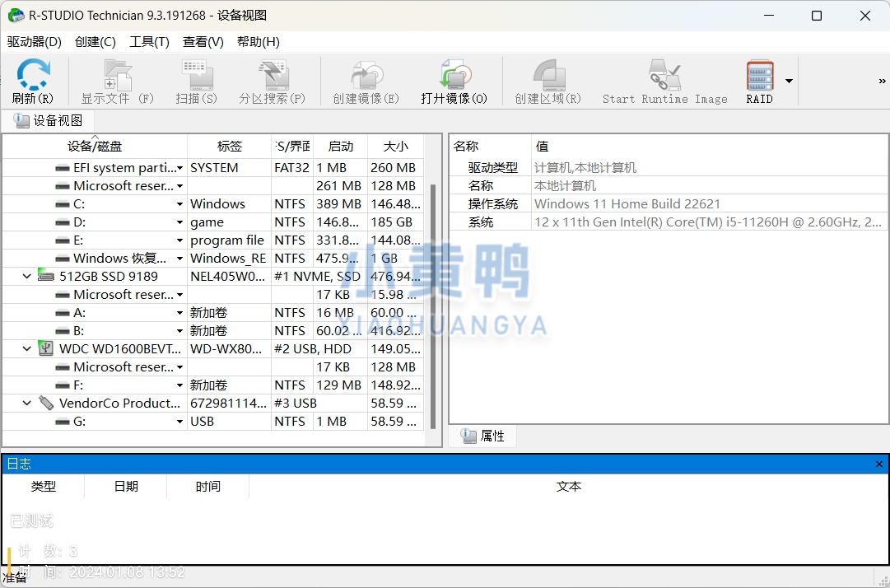890x588 pixels.
Task: Click the Show Files (显示文件) toolbar icon
Action: 118,74
